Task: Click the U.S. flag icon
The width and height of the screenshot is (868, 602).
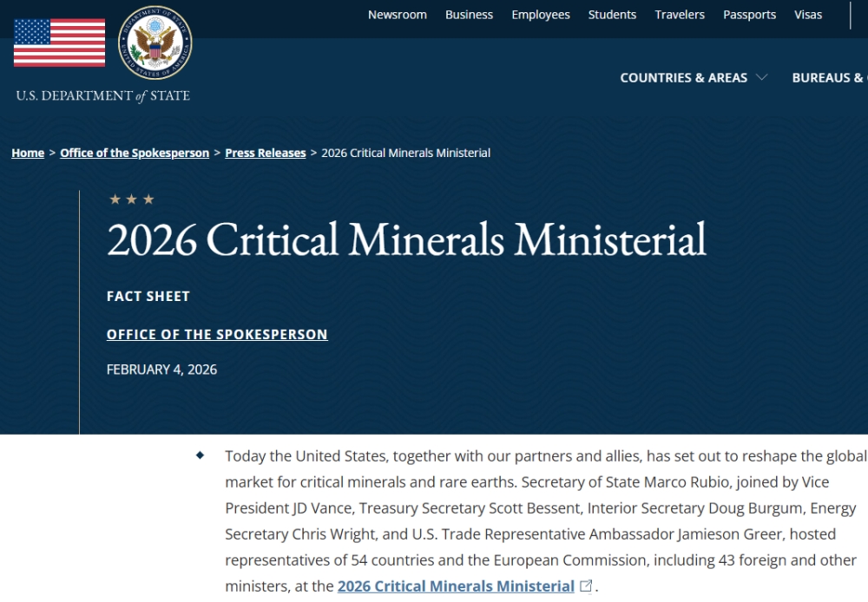Action: (x=59, y=43)
